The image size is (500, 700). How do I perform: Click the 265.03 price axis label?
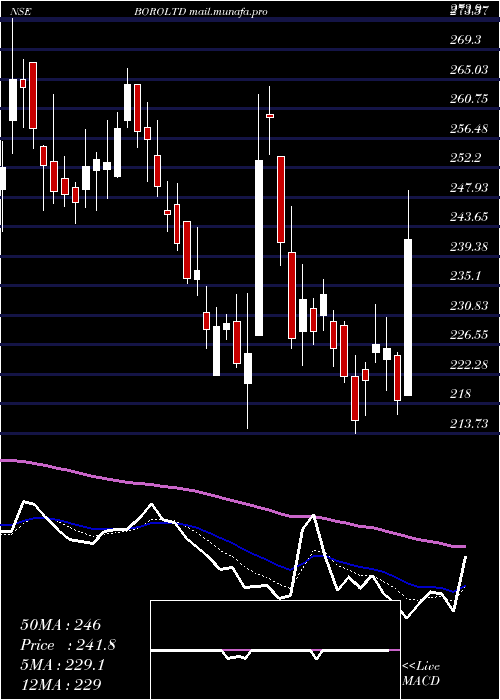point(469,70)
